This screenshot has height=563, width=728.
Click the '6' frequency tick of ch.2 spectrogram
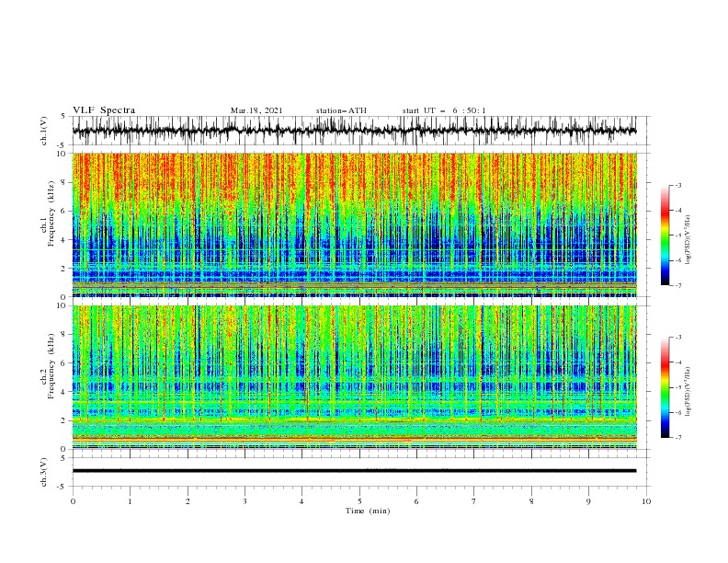[x=63, y=363]
